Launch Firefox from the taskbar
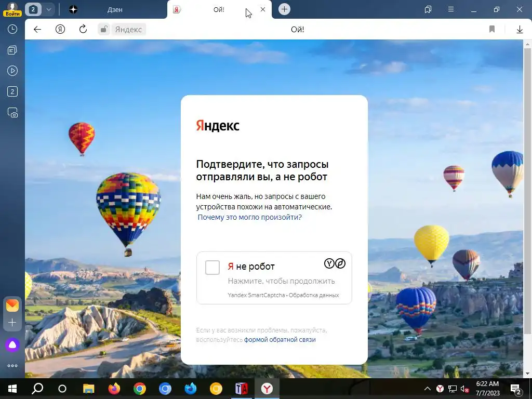Viewport: 532px width, 399px height. click(x=114, y=389)
